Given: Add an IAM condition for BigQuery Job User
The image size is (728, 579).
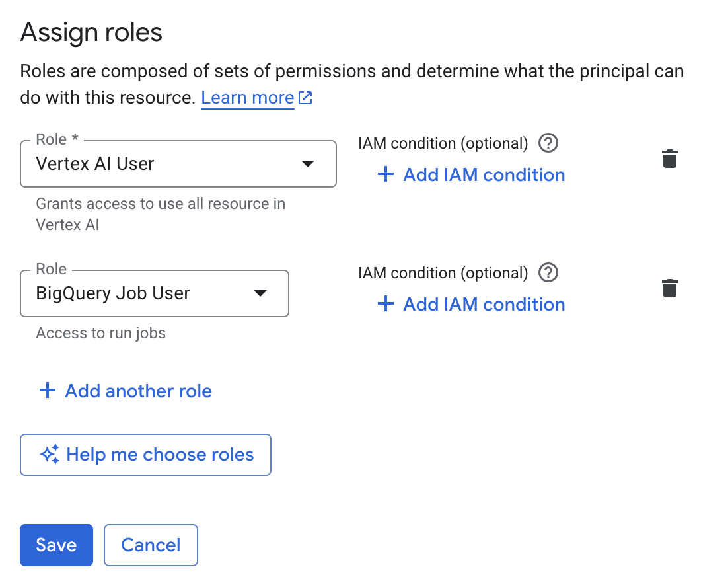Looking at the screenshot, I should [x=470, y=304].
